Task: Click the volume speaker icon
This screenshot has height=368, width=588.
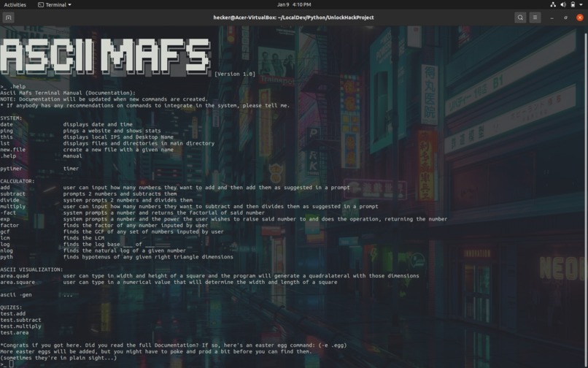Action: tap(563, 4)
